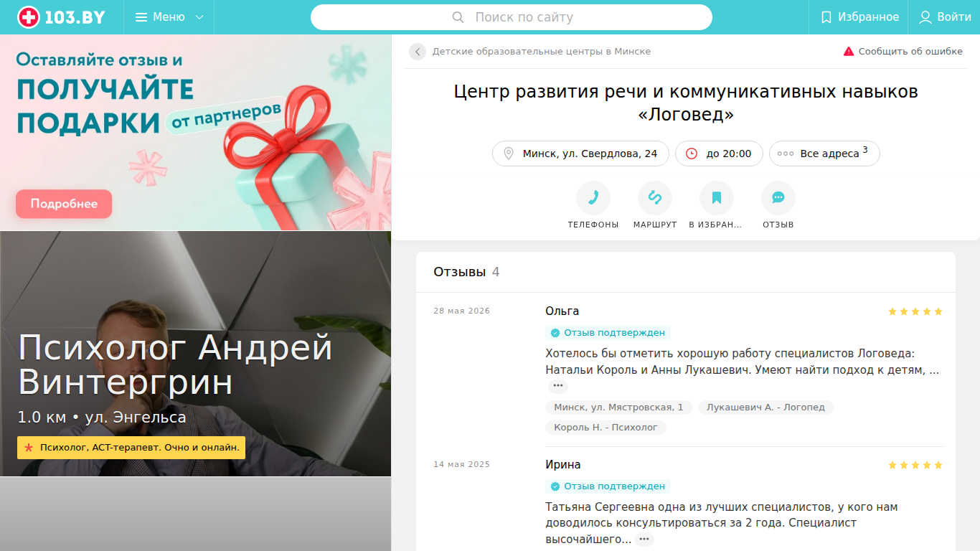Click the ТЕЛЕФОНЫ phone icon
Image resolution: width=980 pixels, height=551 pixels.
(x=593, y=198)
